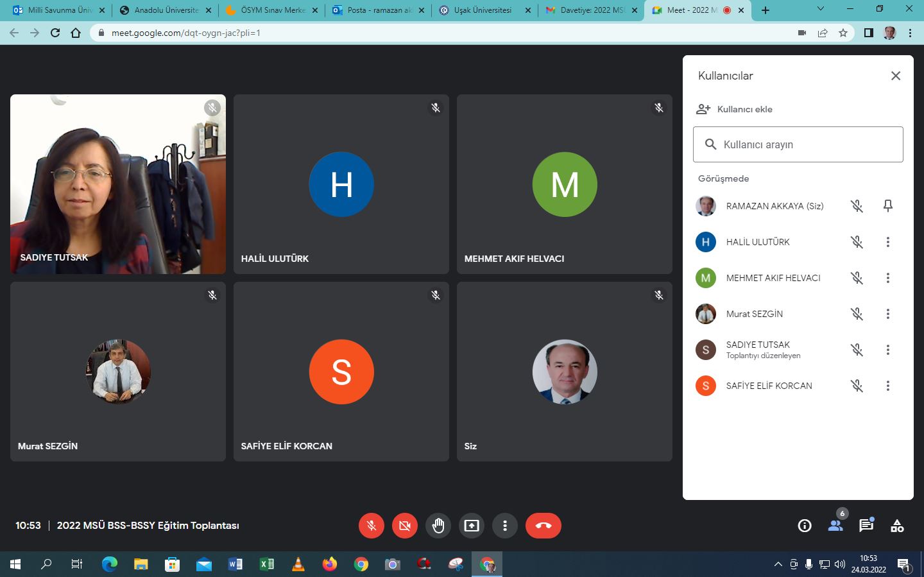Click the pin icon beside RAMAZAN AKKAYA

click(x=888, y=206)
